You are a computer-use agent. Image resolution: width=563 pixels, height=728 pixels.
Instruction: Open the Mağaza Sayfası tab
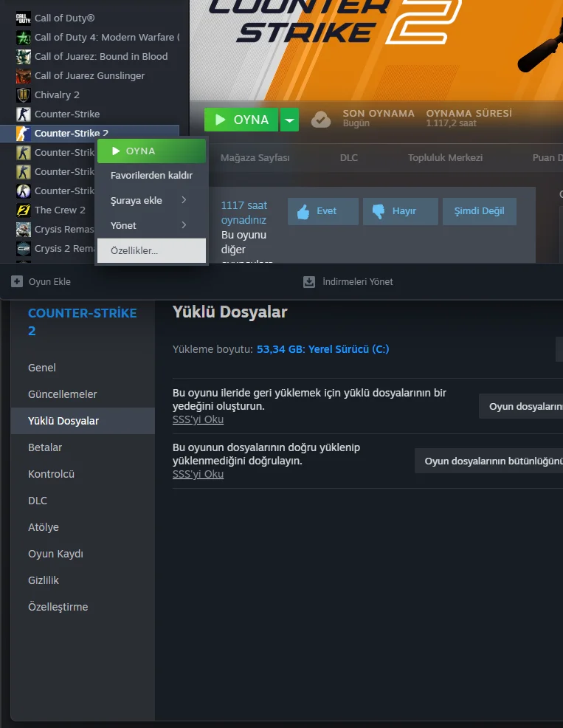pyautogui.click(x=255, y=158)
